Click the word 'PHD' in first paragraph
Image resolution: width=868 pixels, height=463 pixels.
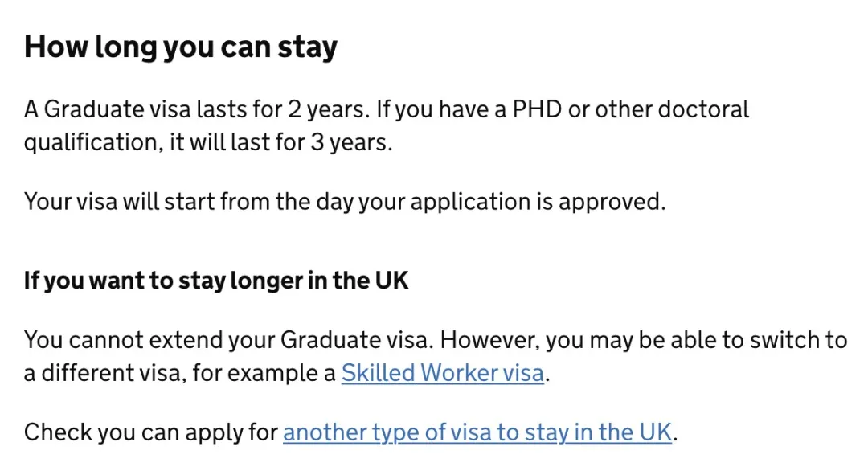[x=538, y=109]
